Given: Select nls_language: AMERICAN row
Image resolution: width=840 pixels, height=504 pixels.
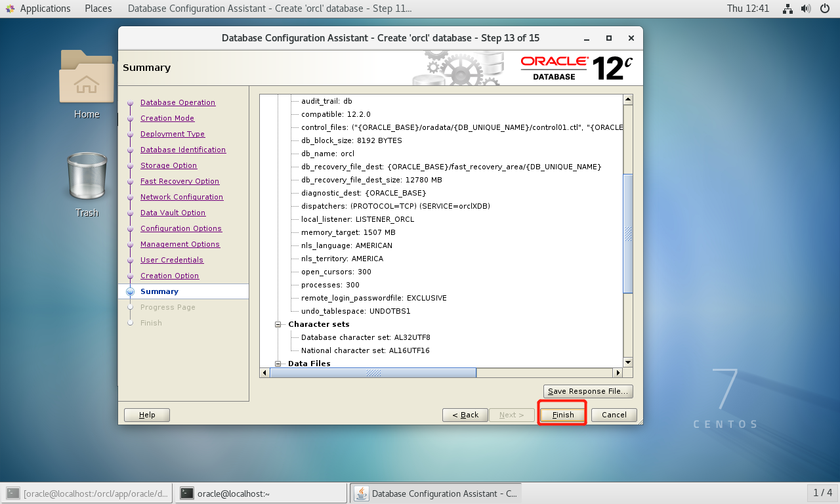Looking at the screenshot, I should pyautogui.click(x=346, y=245).
